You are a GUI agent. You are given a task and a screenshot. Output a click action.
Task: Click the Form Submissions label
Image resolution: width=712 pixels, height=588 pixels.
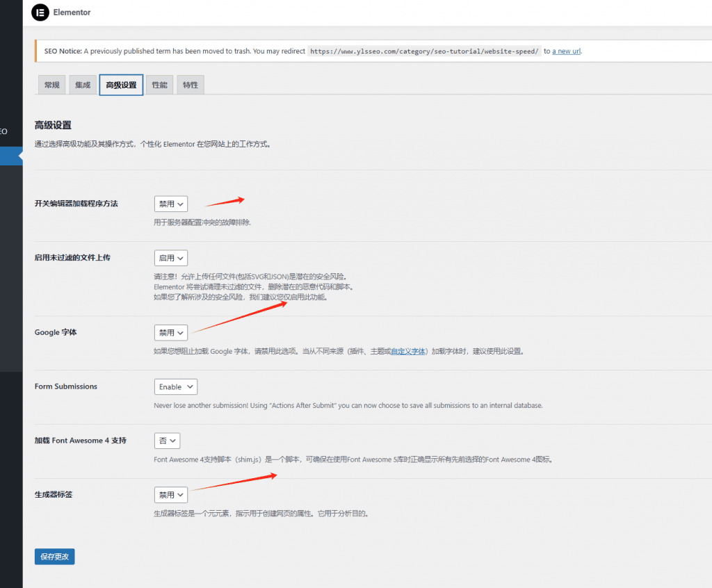pos(66,386)
